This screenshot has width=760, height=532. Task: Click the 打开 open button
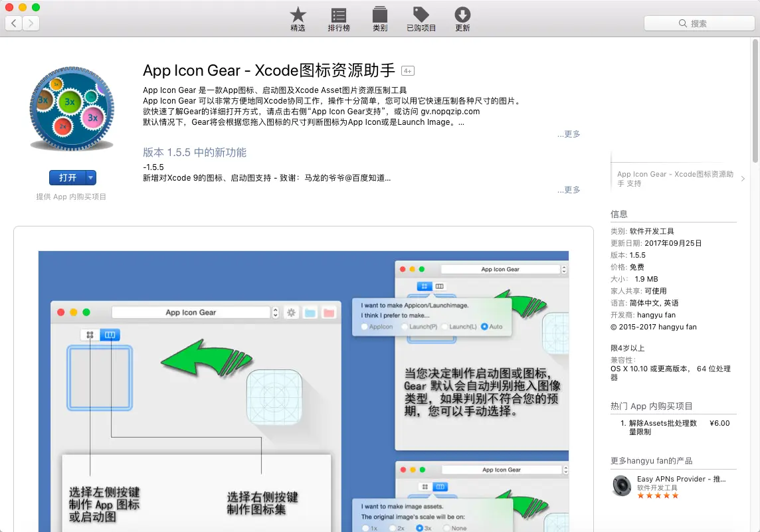click(x=67, y=178)
